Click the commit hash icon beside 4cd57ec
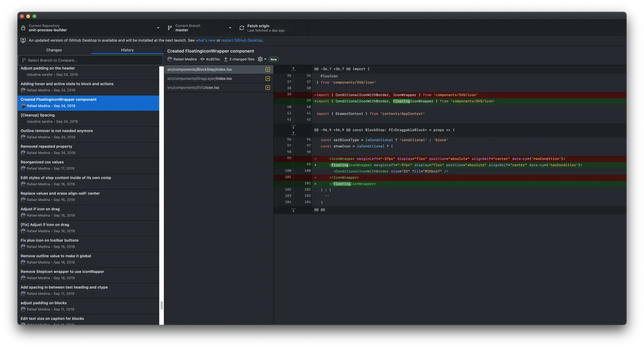Viewport: 644px width, 348px height. pos(202,59)
